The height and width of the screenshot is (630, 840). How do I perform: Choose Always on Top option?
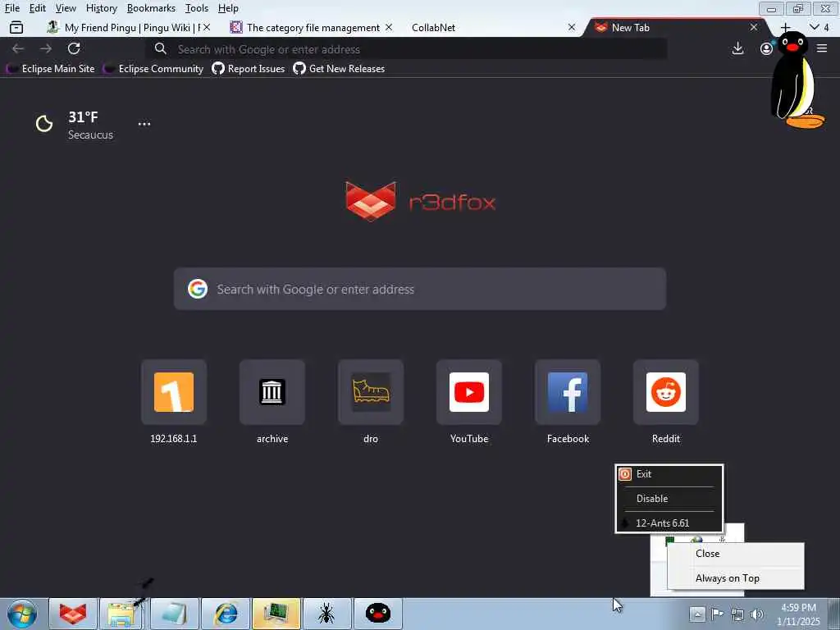tap(736, 578)
